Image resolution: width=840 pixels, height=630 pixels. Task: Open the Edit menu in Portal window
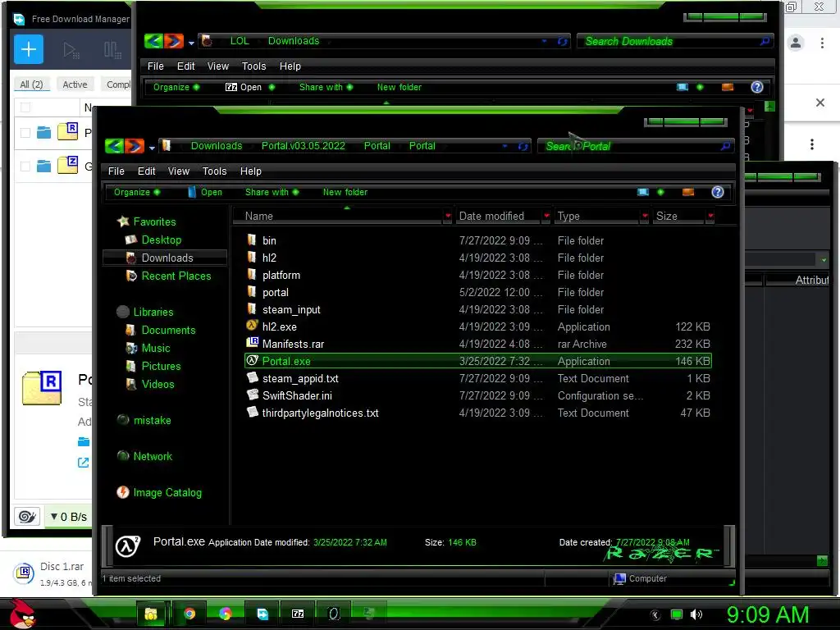tap(146, 171)
